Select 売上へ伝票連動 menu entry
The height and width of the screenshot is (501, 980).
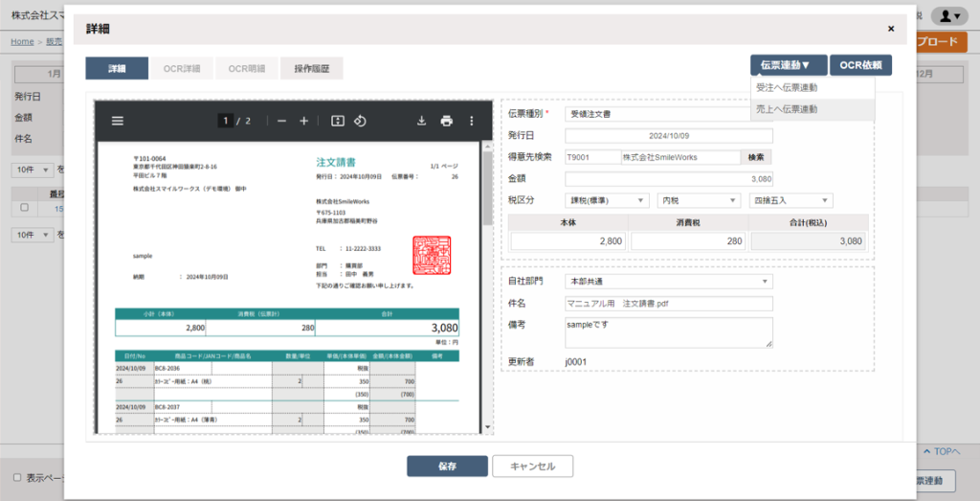tap(813, 109)
